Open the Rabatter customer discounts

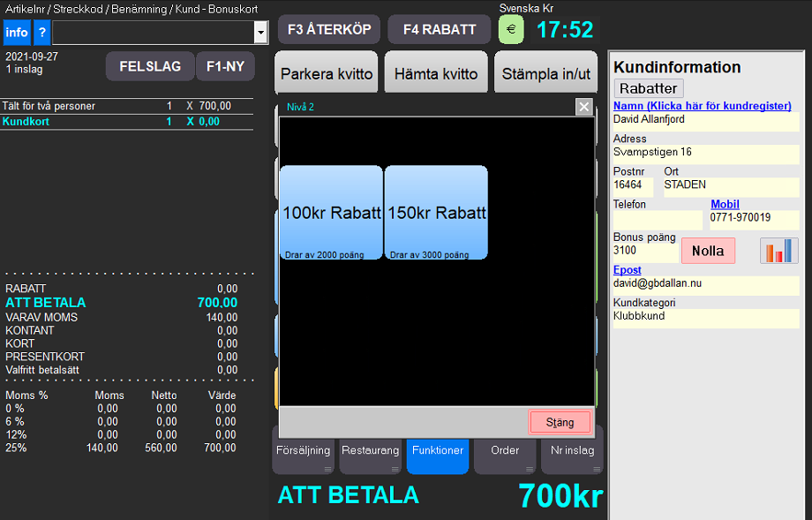648,88
